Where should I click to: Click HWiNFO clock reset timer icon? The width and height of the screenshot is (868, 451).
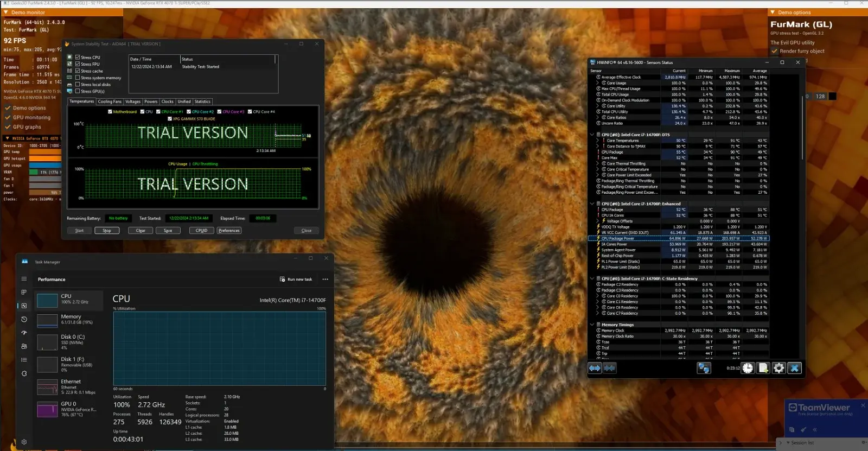point(748,368)
